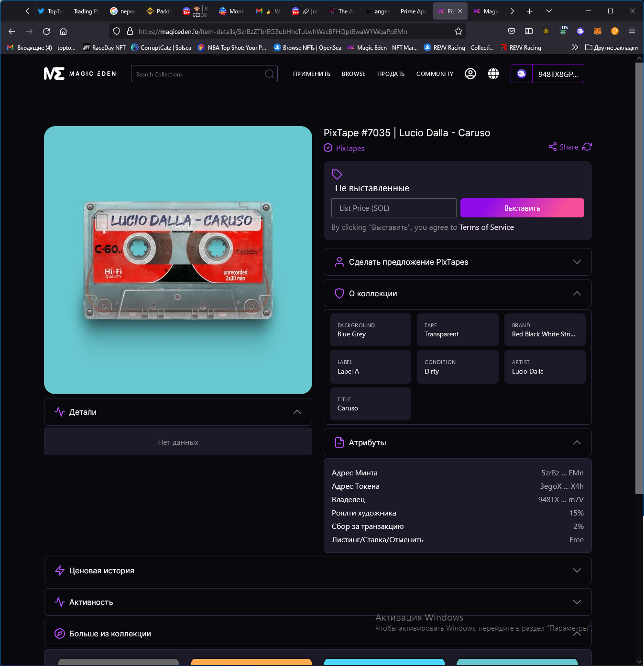Reload the current page
The height and width of the screenshot is (666, 644).
point(46,32)
